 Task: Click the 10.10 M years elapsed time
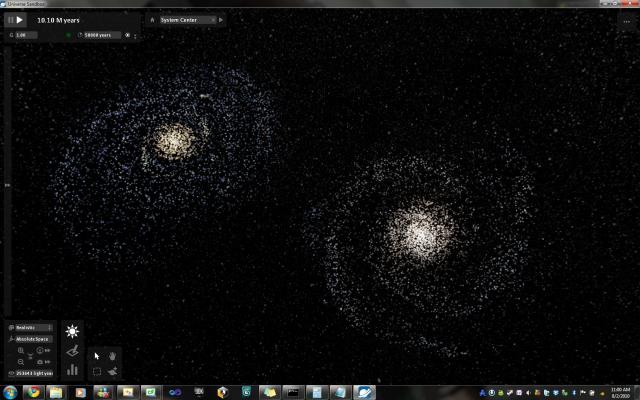pyautogui.click(x=58, y=20)
